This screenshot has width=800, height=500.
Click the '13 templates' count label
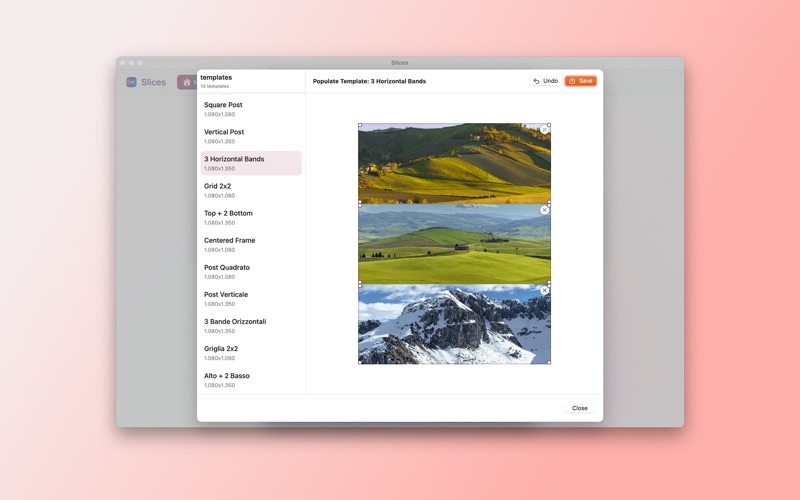point(214,86)
